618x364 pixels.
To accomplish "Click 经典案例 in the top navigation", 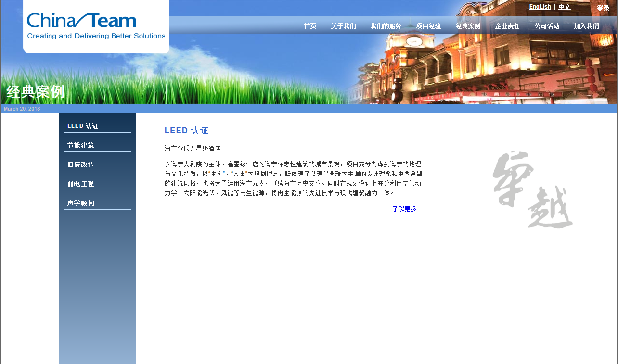I will [468, 26].
